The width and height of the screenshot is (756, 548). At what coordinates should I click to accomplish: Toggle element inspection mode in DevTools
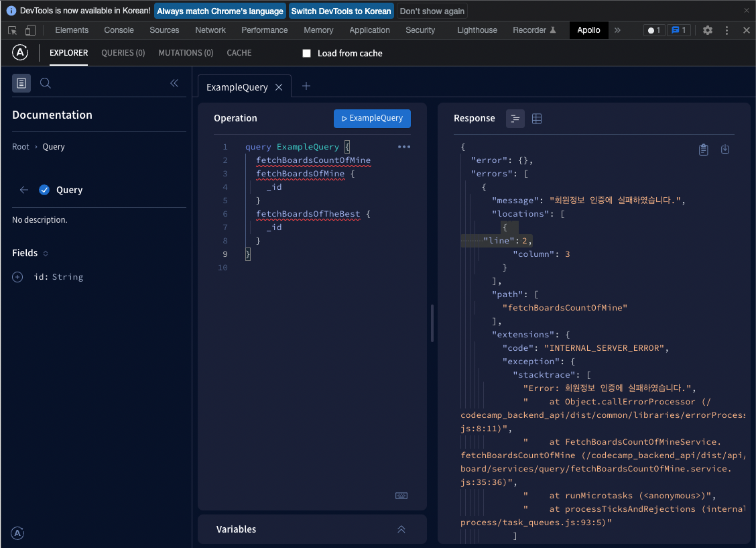(11, 30)
